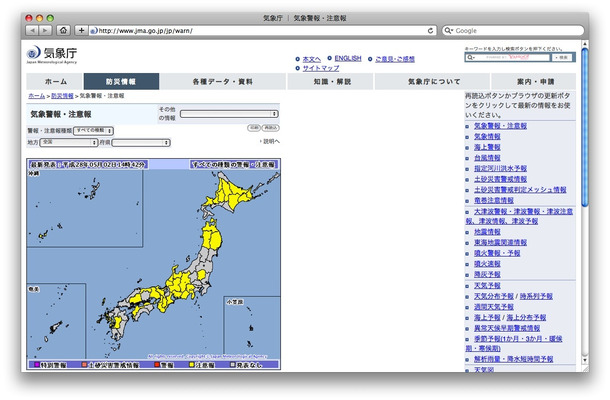Click the 奄美 inset map

click(56, 321)
